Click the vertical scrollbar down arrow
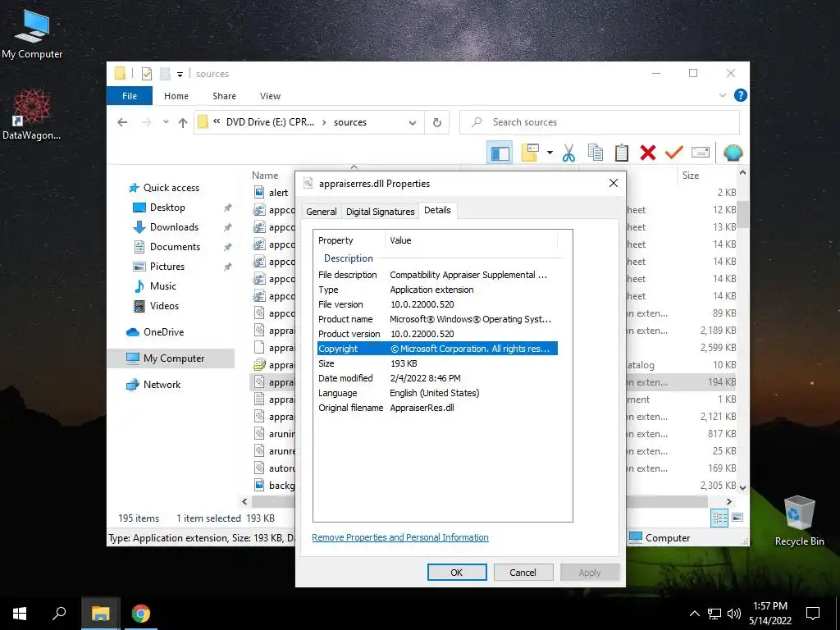Image resolution: width=840 pixels, height=630 pixels. (742, 487)
